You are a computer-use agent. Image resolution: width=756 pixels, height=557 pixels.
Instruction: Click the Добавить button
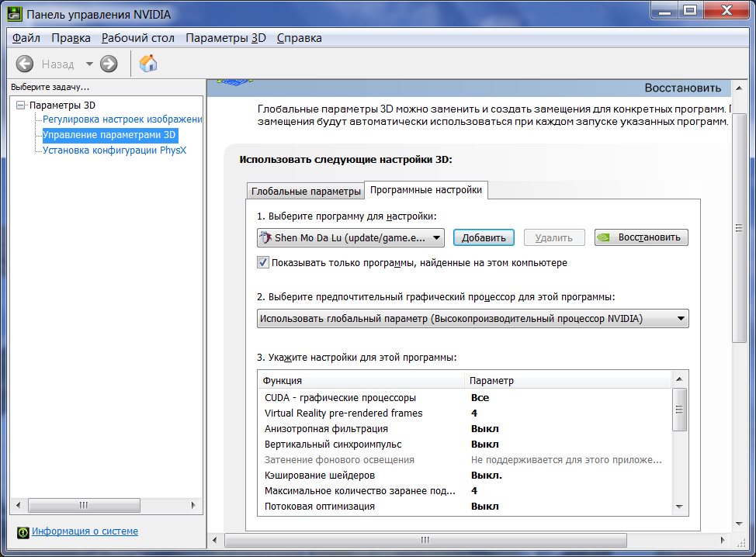tap(483, 237)
